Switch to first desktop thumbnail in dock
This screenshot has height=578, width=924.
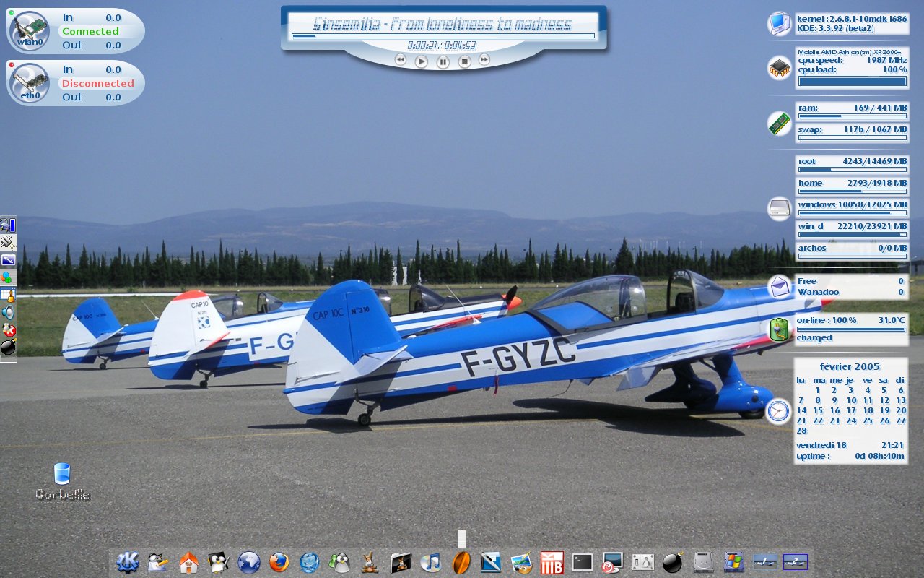pos(764,561)
